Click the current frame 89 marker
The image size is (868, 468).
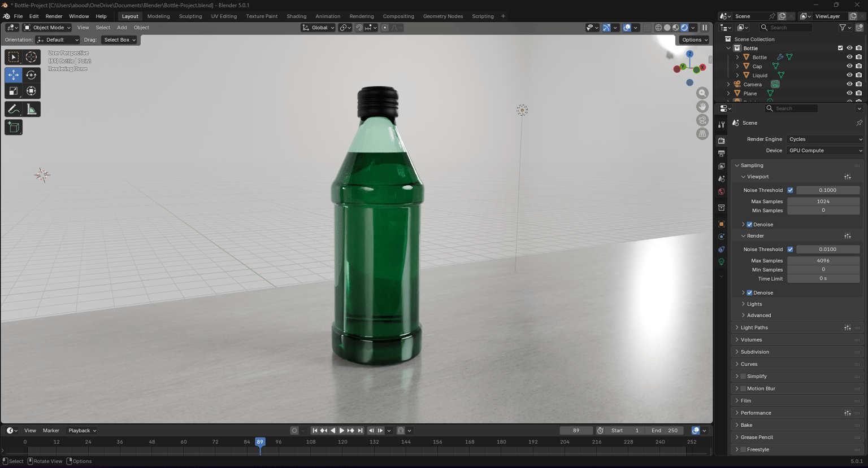tap(260, 442)
